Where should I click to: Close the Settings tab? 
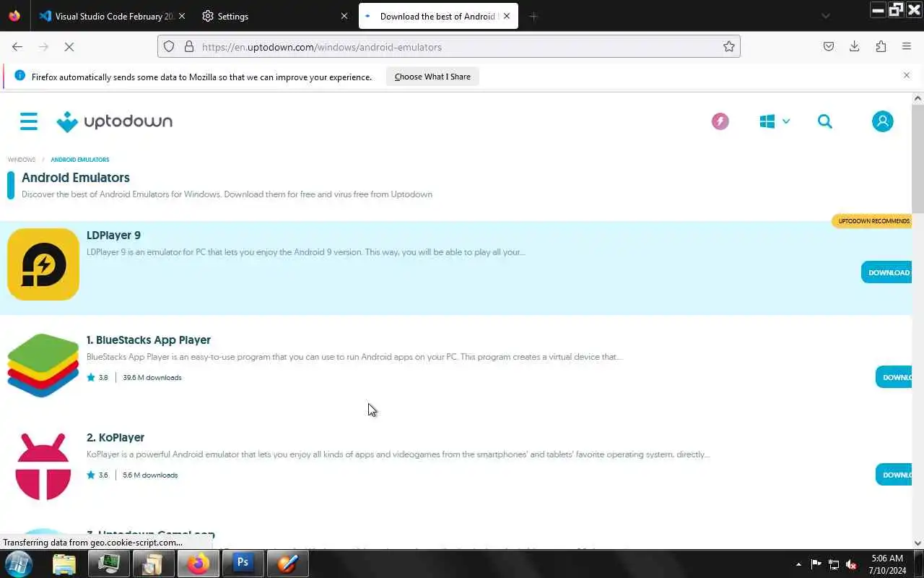point(344,16)
